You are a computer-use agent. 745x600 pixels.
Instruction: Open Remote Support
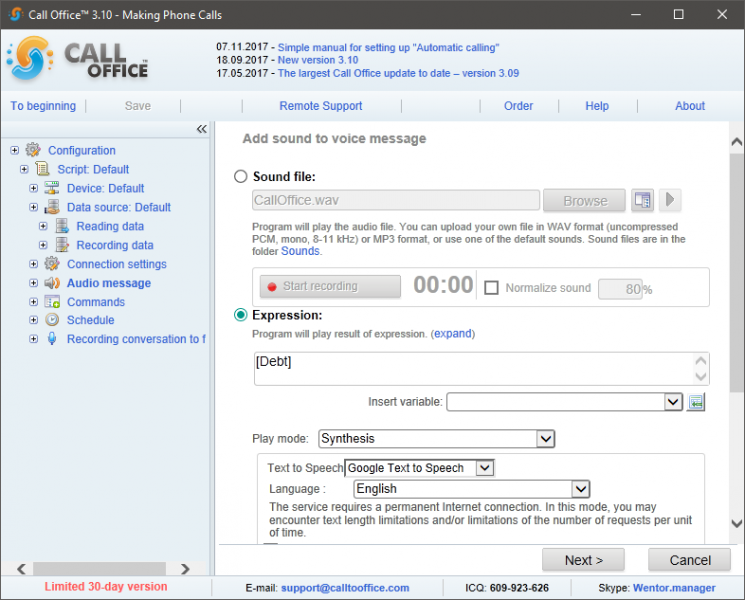[321, 106]
